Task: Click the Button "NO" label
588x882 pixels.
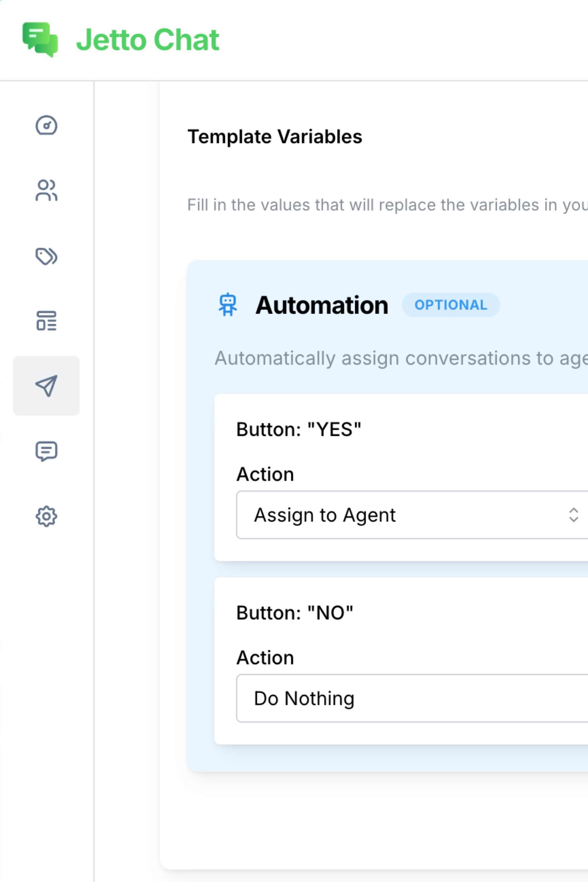Action: (294, 613)
